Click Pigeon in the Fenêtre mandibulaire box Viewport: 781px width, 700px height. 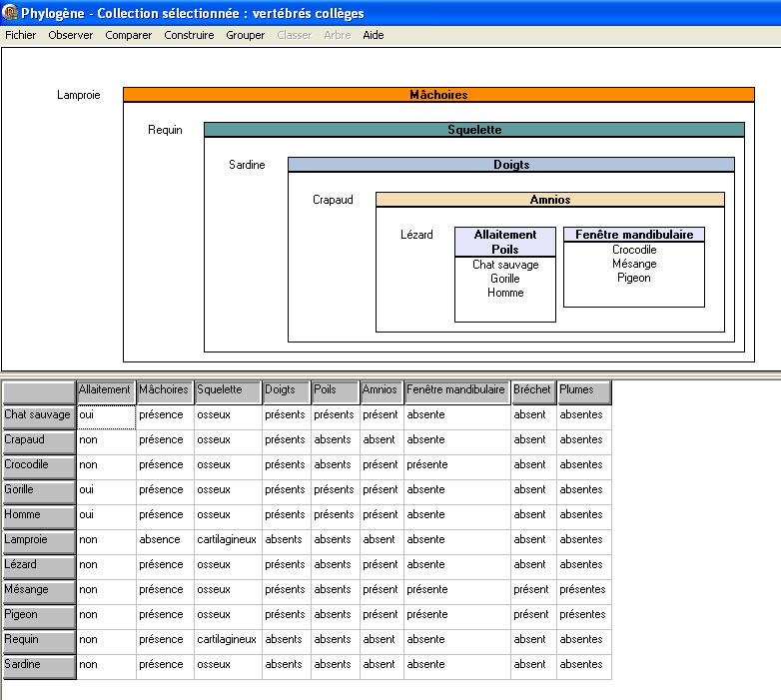[x=633, y=278]
